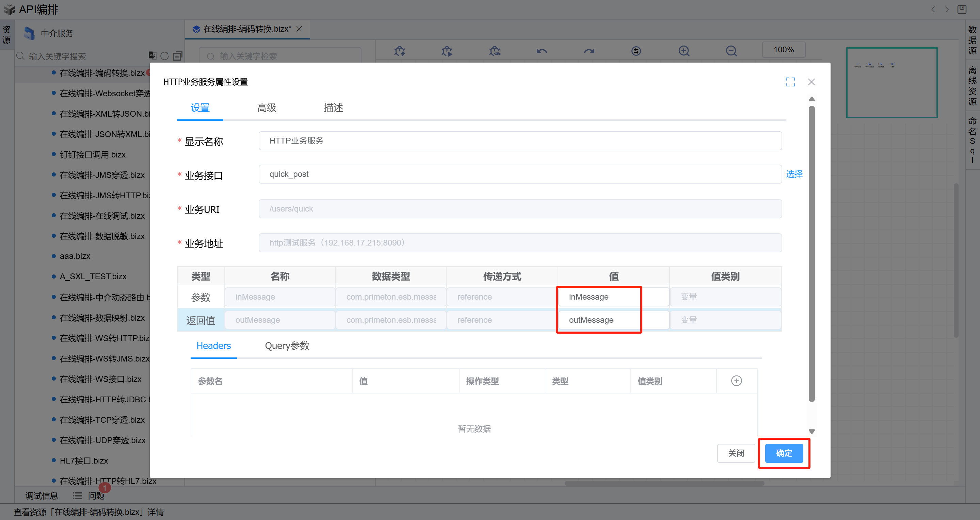Image resolution: width=980 pixels, height=520 pixels.
Task: Add a new Headers row with plus icon
Action: pyautogui.click(x=736, y=381)
